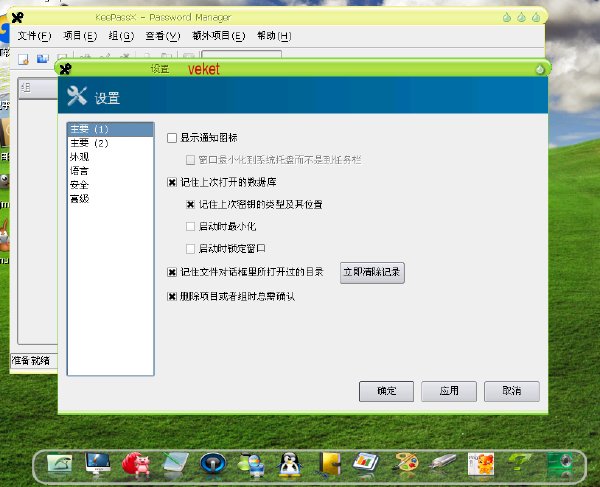Click the 立即清除记录 button
600x487 pixels.
(372, 272)
